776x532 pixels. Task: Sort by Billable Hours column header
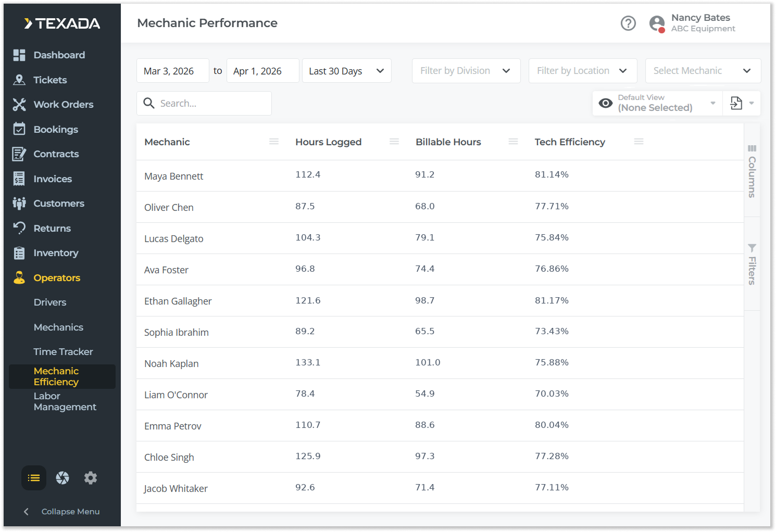click(x=448, y=142)
